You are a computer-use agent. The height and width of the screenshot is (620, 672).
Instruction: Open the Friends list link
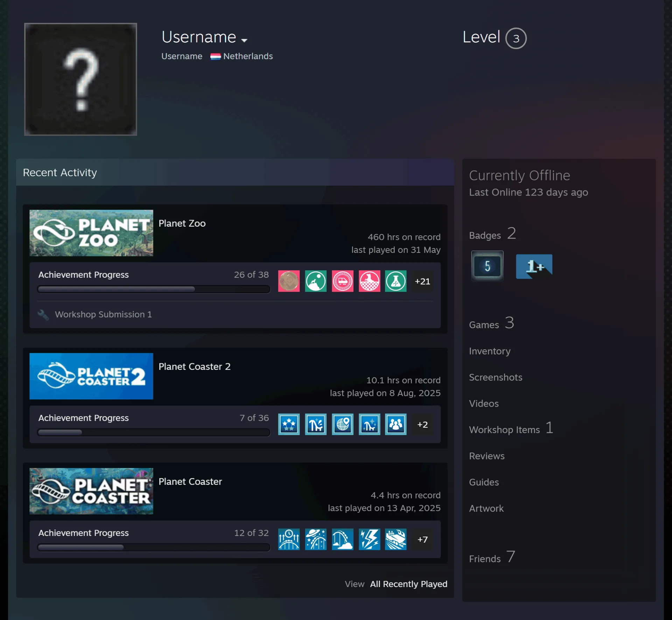pos(492,558)
